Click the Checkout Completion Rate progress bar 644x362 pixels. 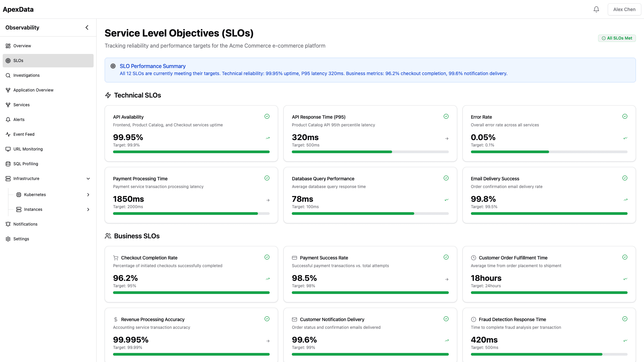pyautogui.click(x=191, y=293)
